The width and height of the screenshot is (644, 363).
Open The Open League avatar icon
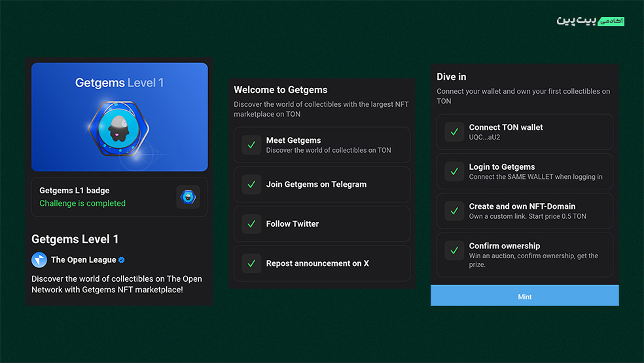tap(39, 260)
